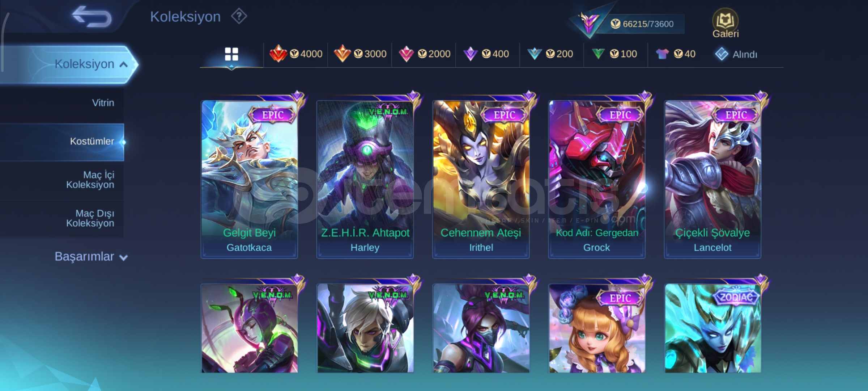
Task: Toggle the Alındı owned filter
Action: pos(736,54)
